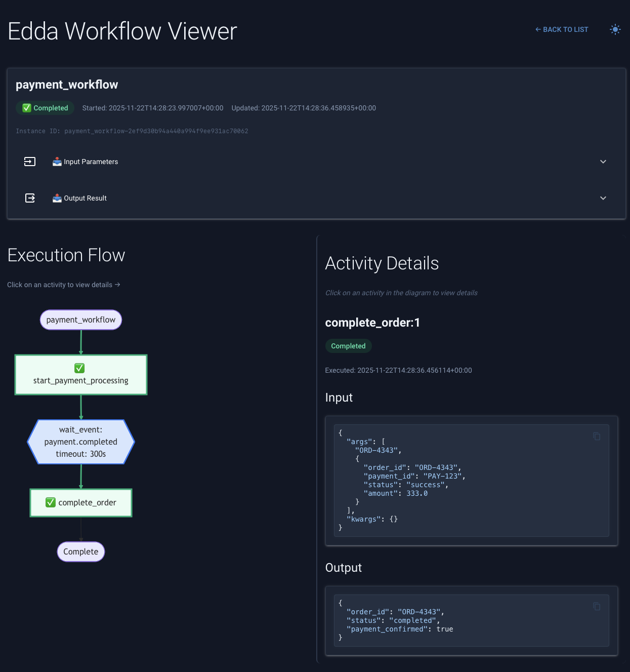Click the BACK TO LIST link
The image size is (630, 672).
coord(562,29)
